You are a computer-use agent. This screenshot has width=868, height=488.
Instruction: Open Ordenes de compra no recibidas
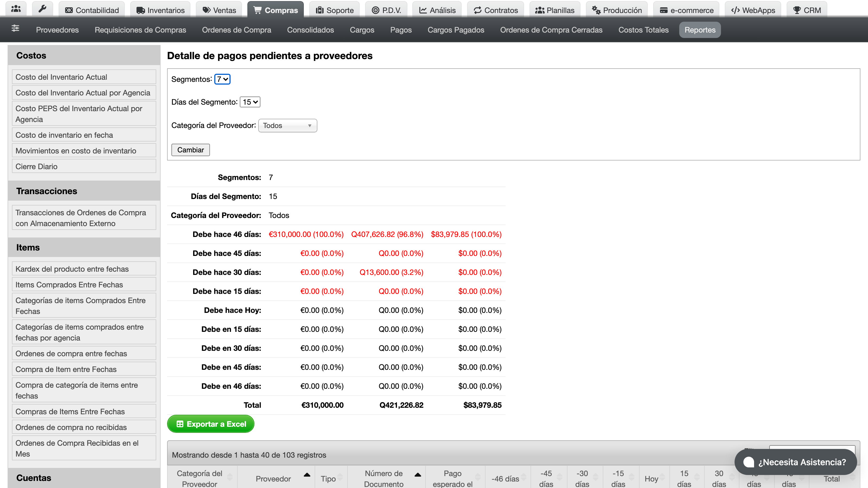pos(84,427)
